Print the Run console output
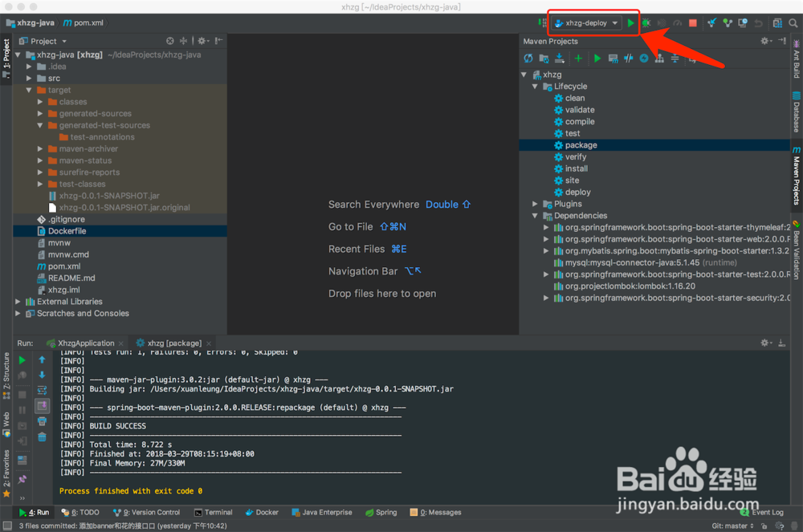803x532 pixels. (42, 421)
